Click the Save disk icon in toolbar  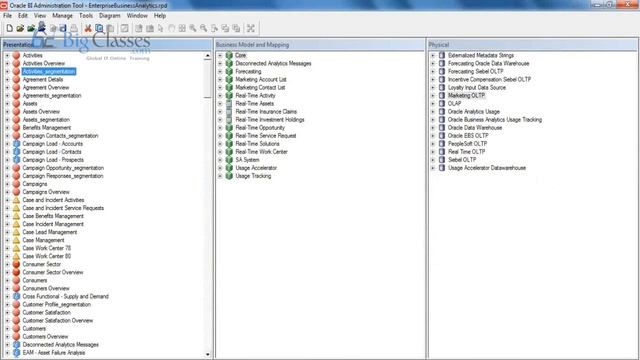[63, 28]
